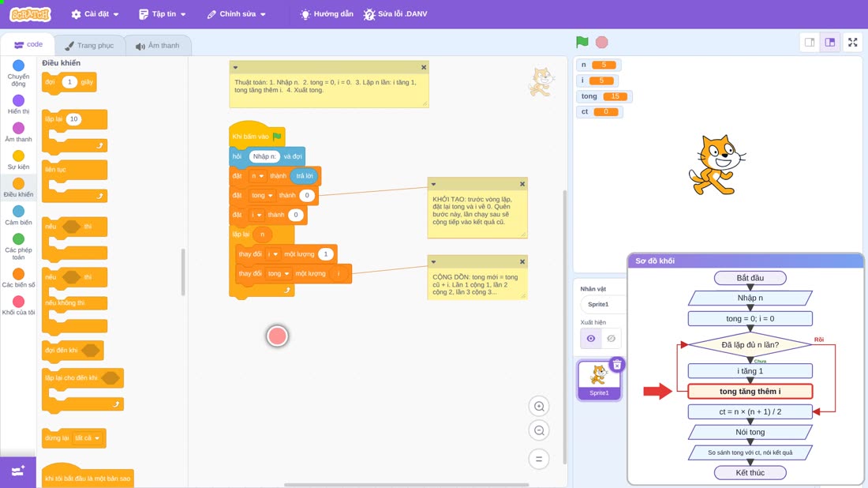This screenshot has width=868, height=488.
Task: Open the Hướng dẫn tutorials
Action: coord(327,14)
